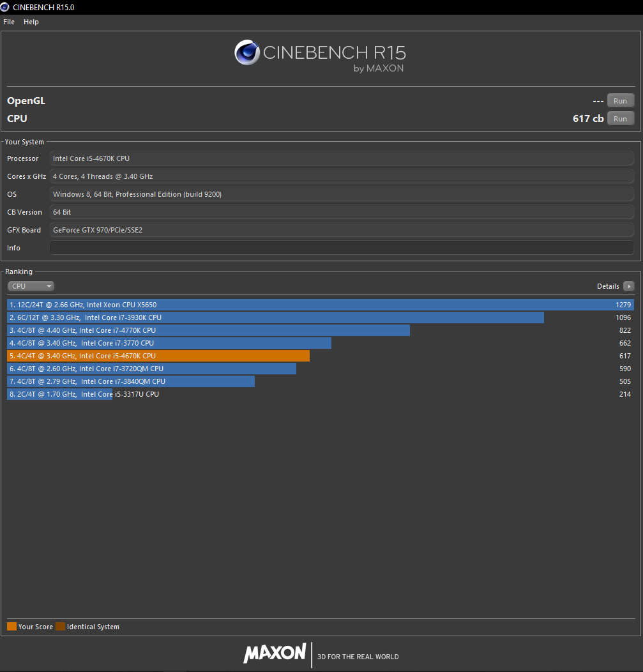Viewport: 643px width, 672px height.
Task: Click the GFX Board GeForce GTX 970 field
Action: (342, 230)
